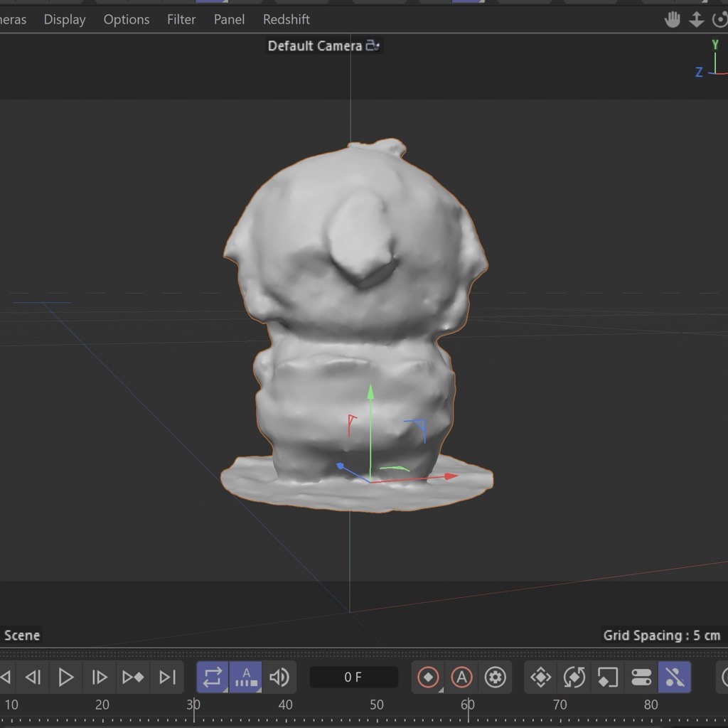Viewport: 728px width, 728px height.
Task: Go to the previous frame
Action: [33, 678]
